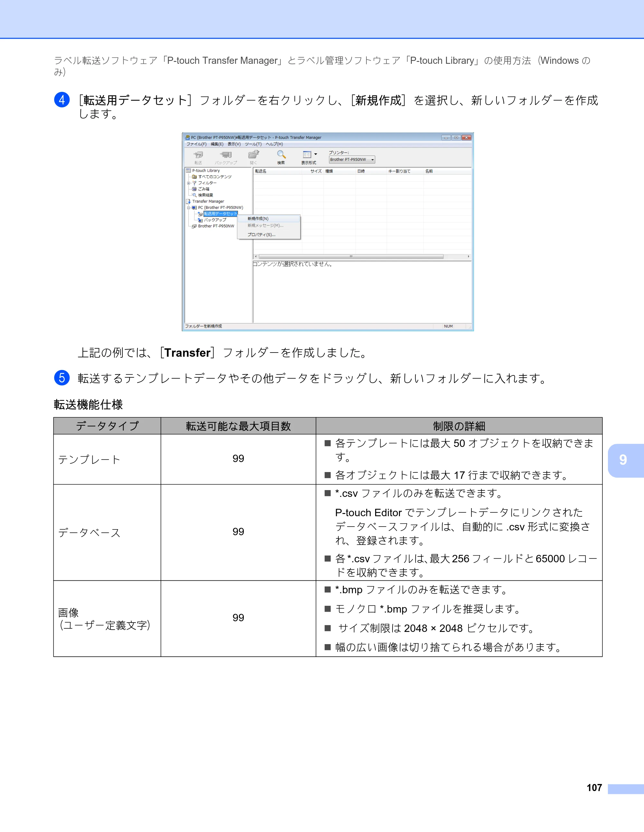Click the horizontal scrollbar thumb in list

point(351,256)
